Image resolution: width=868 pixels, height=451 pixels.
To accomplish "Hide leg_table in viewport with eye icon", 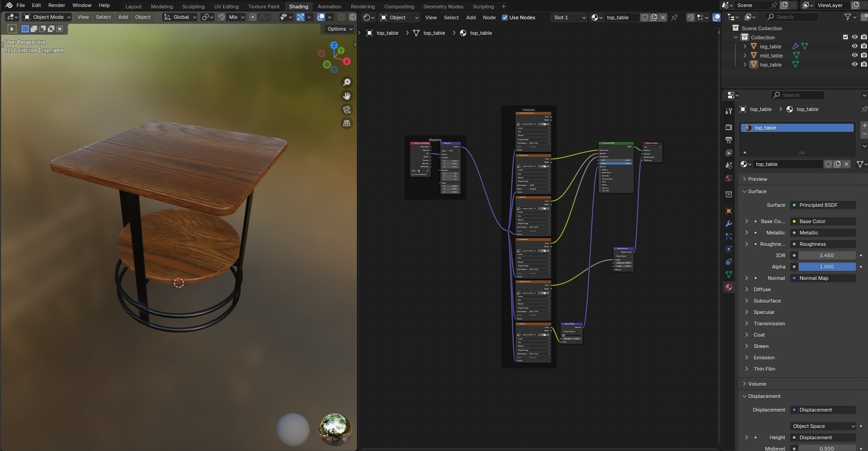I will click(x=854, y=46).
